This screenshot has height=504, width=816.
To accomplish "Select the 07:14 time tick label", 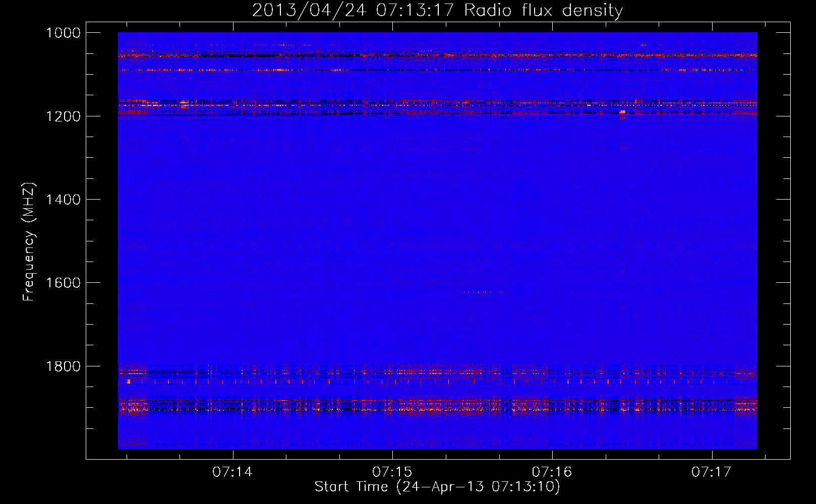I will (x=232, y=472).
